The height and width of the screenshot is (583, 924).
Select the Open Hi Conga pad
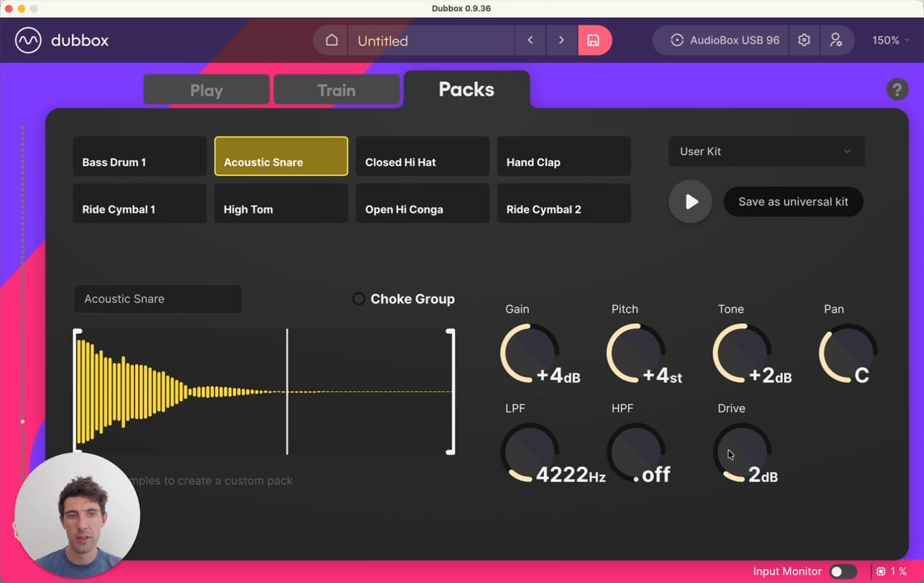422,203
